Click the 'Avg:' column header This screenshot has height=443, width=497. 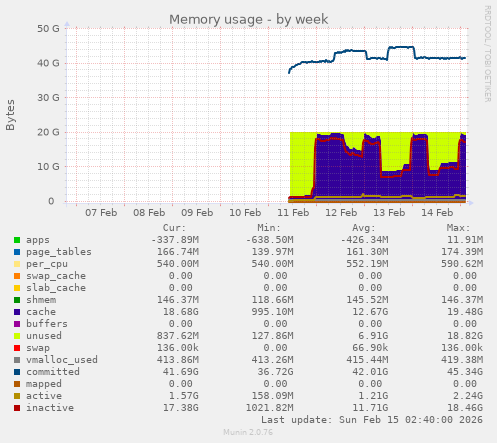(x=364, y=228)
